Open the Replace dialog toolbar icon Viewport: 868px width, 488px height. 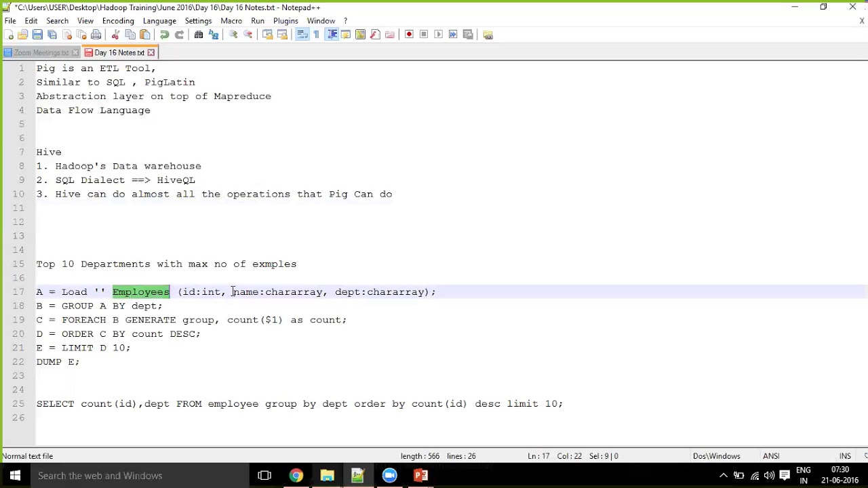tap(214, 35)
